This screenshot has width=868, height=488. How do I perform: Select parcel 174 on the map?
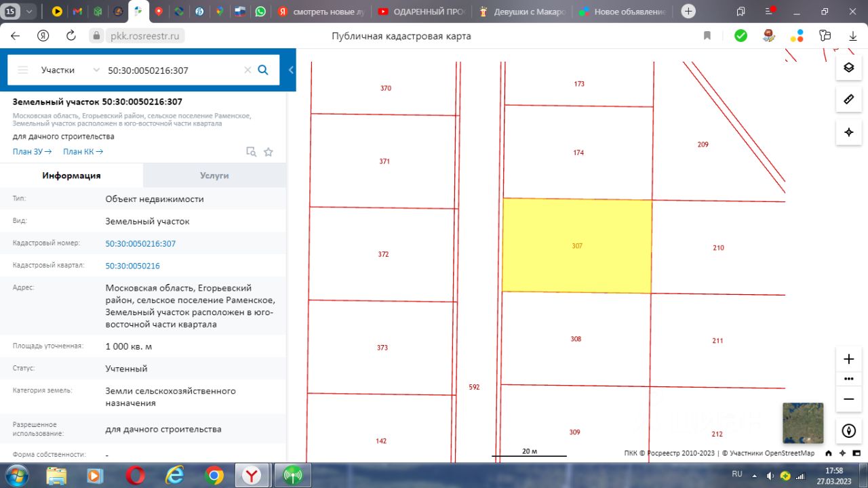(x=578, y=152)
